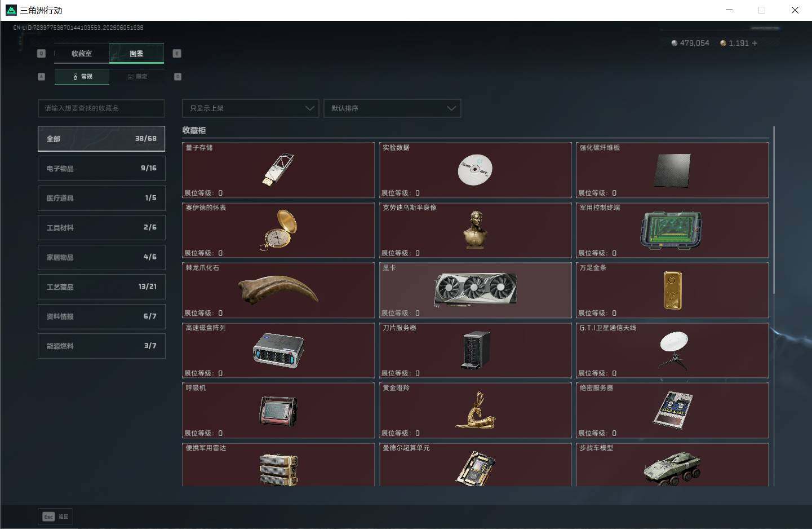Filter by 家居物品 category
The height and width of the screenshot is (529, 812).
point(101,257)
